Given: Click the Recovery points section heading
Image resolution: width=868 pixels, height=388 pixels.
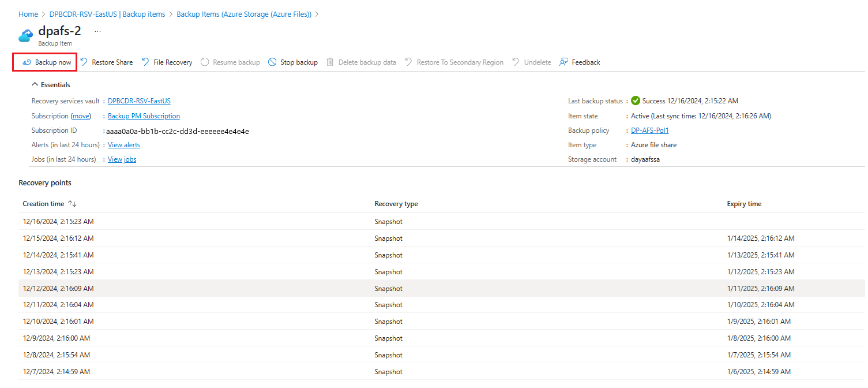Looking at the screenshot, I should click(x=45, y=183).
